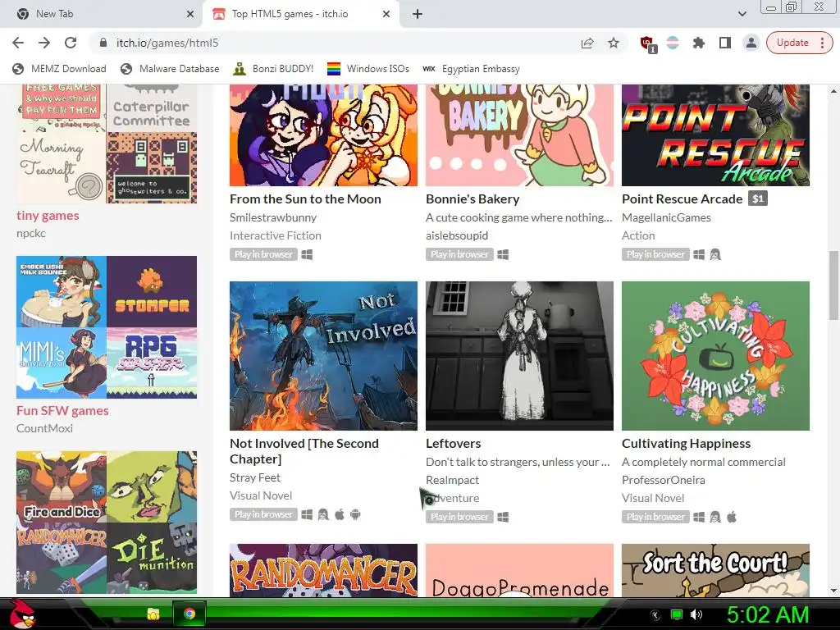This screenshot has width=840, height=630.
Task: Click author ProfessorOneira
Action: click(663, 480)
